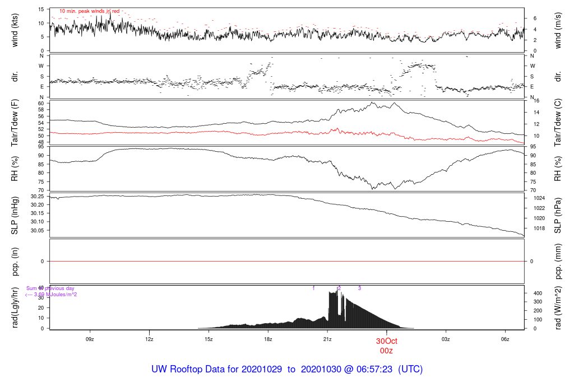Click the 'wind (kts)' axis label

tap(15, 30)
